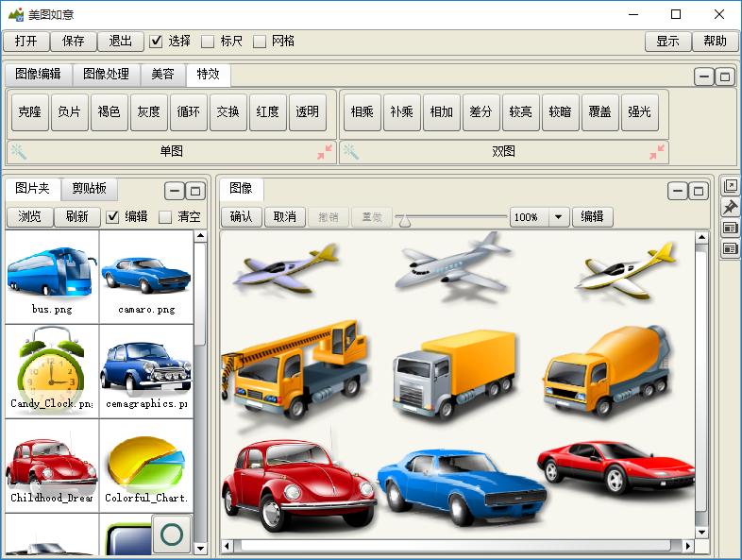Click the 相乘 multiply blend button

[363, 112]
